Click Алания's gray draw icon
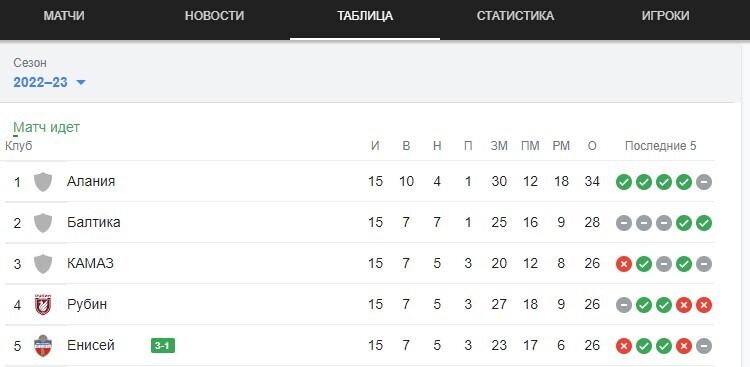This screenshot has height=367, width=750. pyautogui.click(x=704, y=182)
